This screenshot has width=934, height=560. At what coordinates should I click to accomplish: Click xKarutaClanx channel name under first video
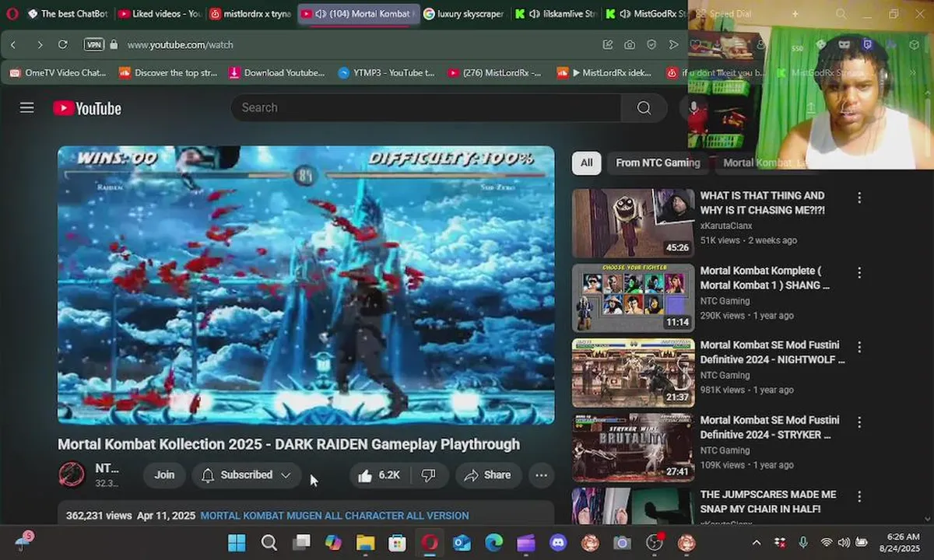pyautogui.click(x=726, y=226)
